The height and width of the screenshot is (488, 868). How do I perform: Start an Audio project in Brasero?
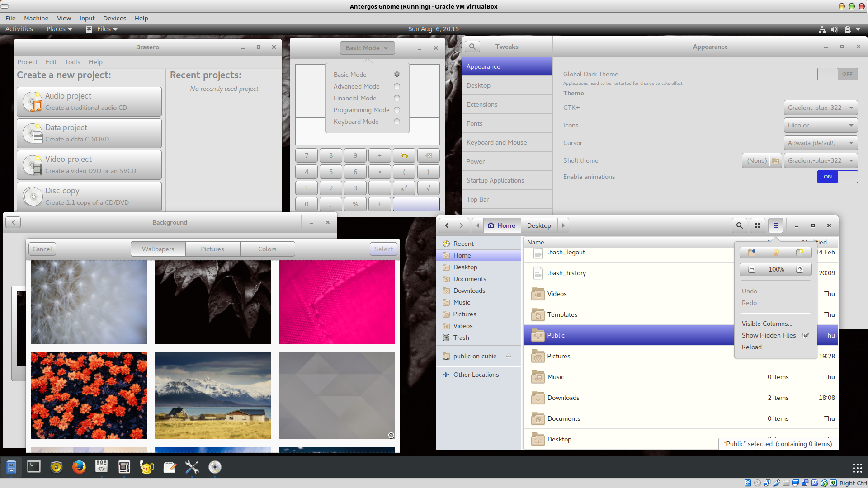[89, 102]
